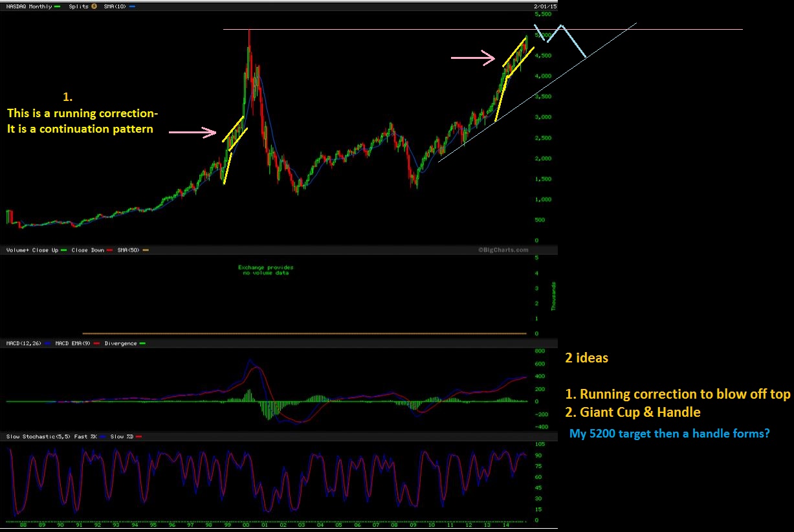The image size is (794, 532).
Task: Click the 3,000 price axis value
Action: pyautogui.click(x=542, y=117)
